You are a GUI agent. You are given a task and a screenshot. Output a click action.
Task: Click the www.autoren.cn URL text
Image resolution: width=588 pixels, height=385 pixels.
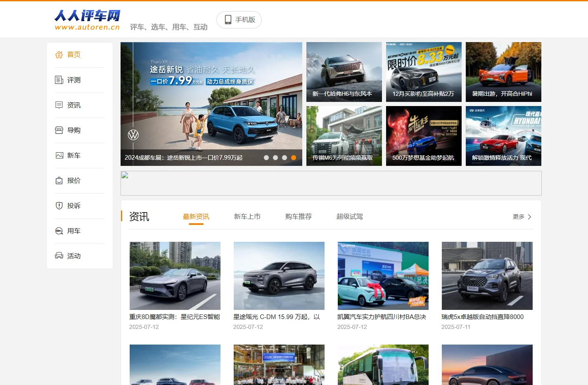pyautogui.click(x=87, y=27)
